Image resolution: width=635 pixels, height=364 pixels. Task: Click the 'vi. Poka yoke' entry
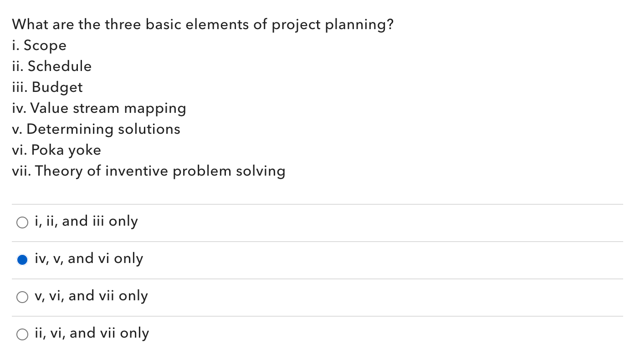click(x=56, y=150)
